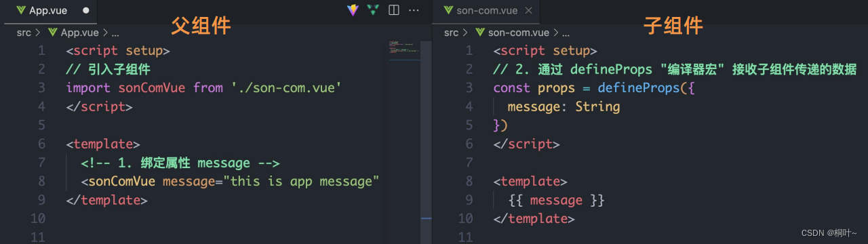
Task: Click 'const props' in son-com.vue
Action: click(534, 87)
